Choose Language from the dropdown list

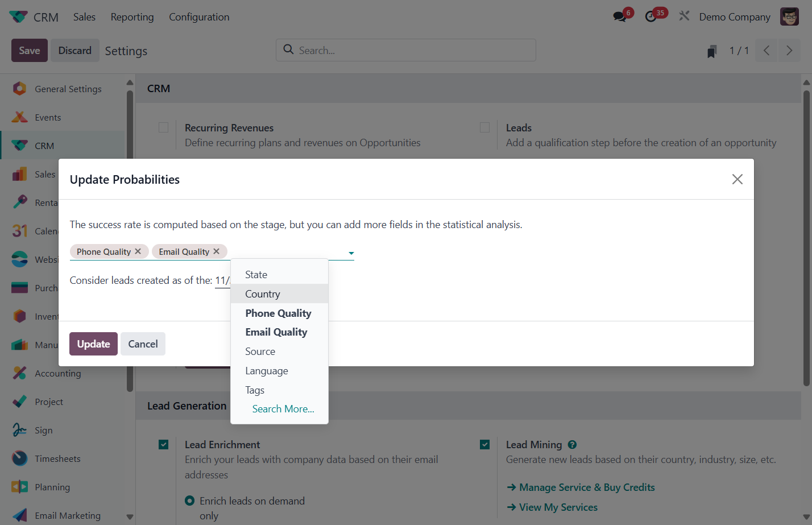(279, 371)
